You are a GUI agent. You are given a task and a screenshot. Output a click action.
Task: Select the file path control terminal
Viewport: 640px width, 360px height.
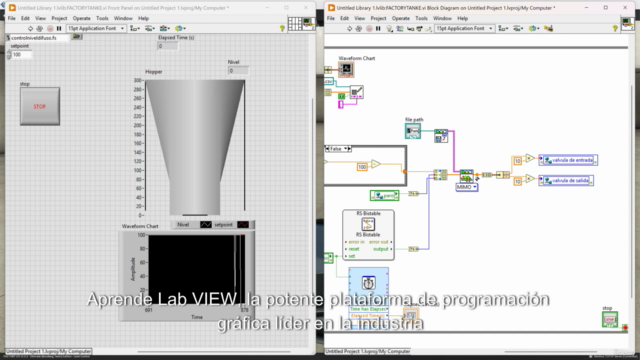(413, 131)
